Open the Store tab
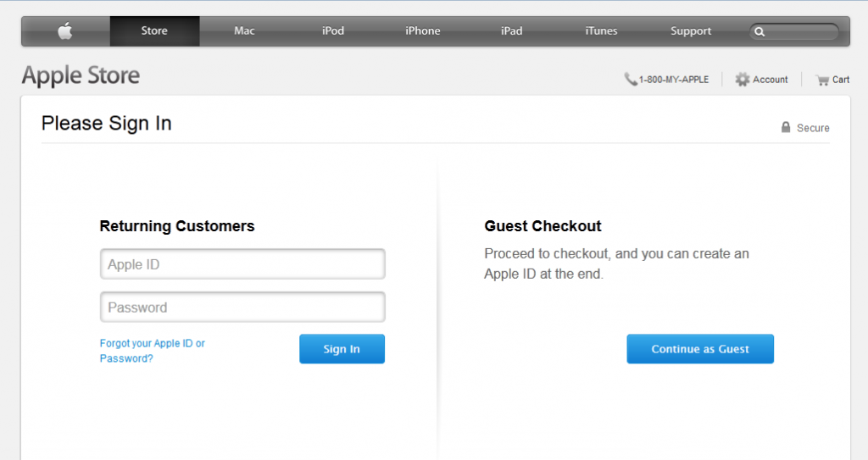Screen dimensions: 868x460 [154, 31]
